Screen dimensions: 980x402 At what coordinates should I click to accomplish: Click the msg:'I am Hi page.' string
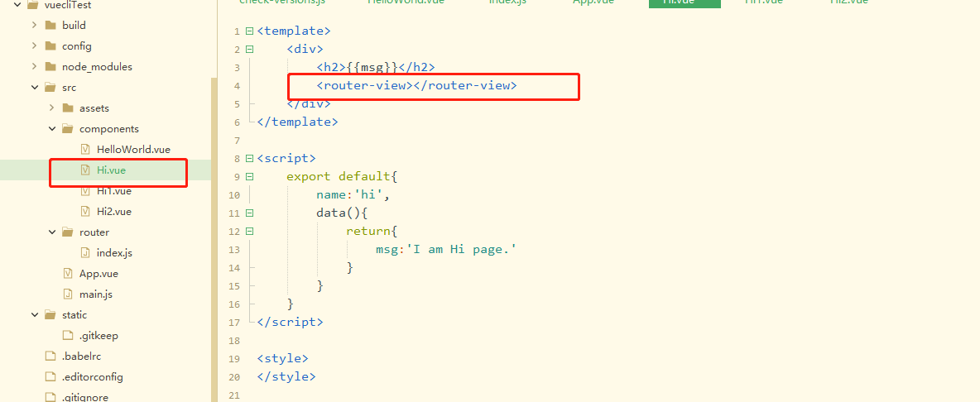tap(462, 249)
